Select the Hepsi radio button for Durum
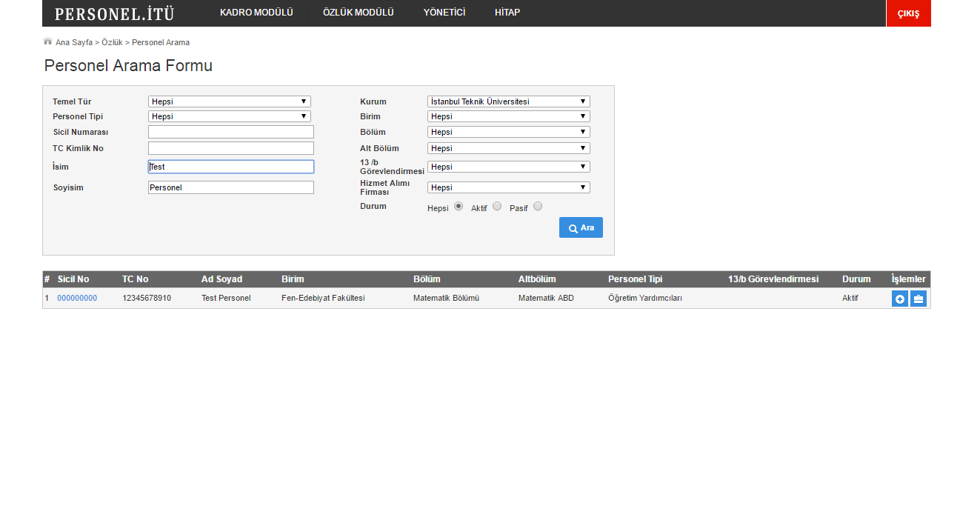 pyautogui.click(x=459, y=207)
